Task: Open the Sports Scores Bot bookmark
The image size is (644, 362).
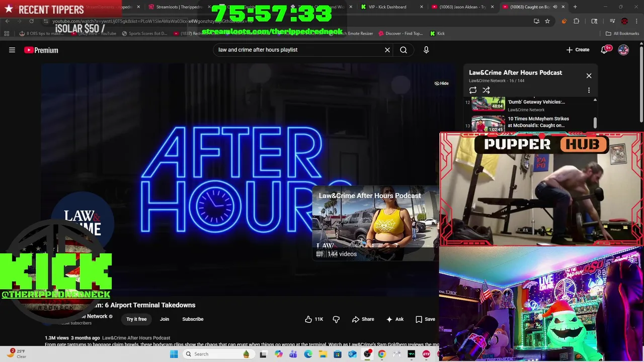Action: (143, 34)
